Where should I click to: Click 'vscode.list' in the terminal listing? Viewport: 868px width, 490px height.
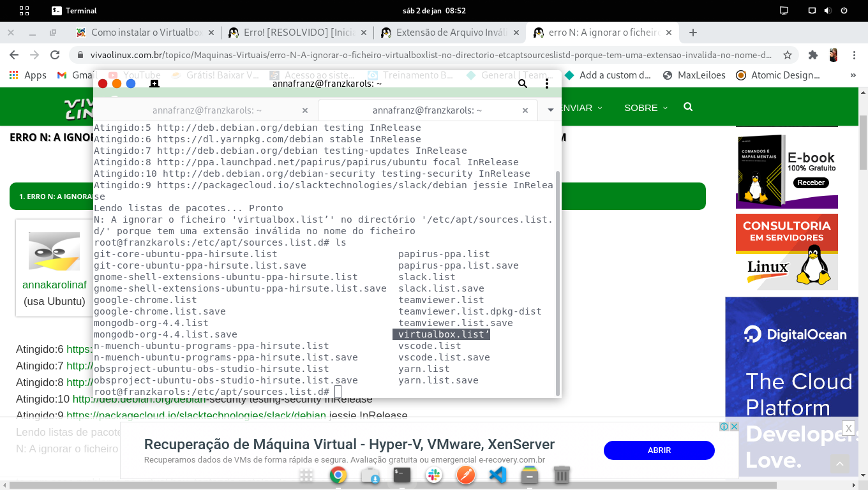[430, 346]
